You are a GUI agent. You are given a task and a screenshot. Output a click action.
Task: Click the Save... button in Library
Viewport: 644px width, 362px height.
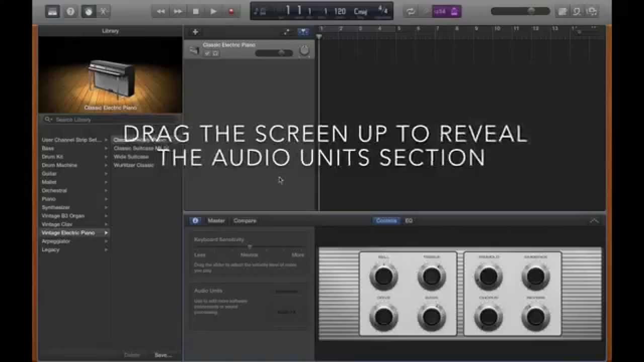tap(163, 355)
